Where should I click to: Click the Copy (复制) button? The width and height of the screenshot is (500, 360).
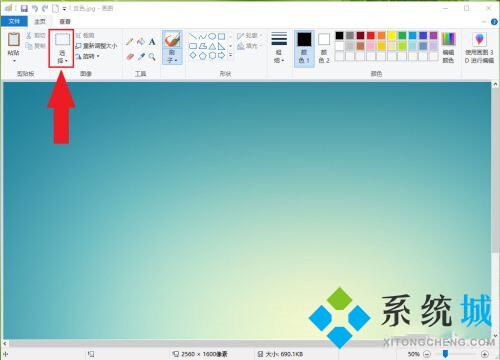(36, 46)
